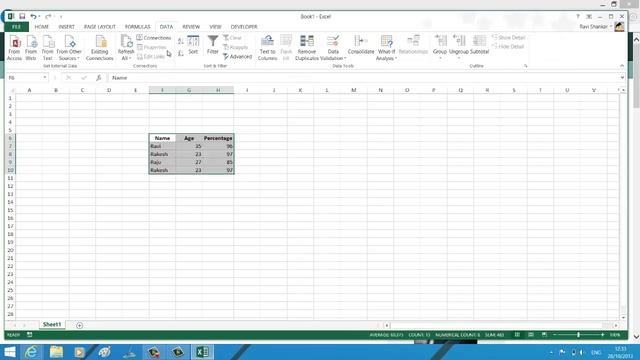Screen dimensions: 640x360
Task: Collapse the ribbon chevron
Action: tap(622, 66)
